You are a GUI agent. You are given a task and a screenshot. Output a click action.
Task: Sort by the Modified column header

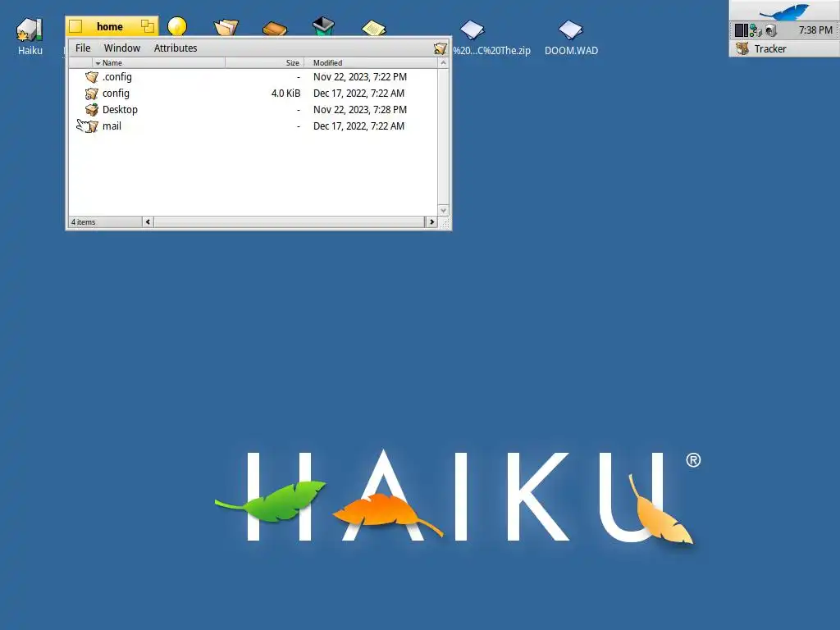371,62
